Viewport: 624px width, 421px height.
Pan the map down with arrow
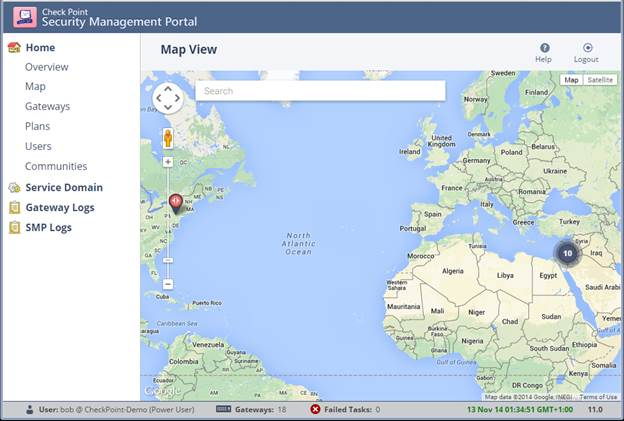(168, 107)
